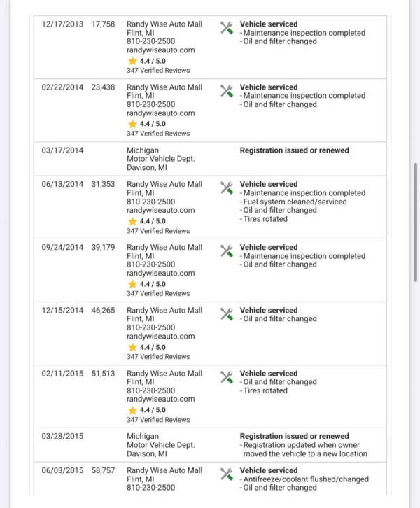The height and width of the screenshot is (508, 420).
Task: Click the wrench icon for 06/13/2014 service
Action: (227, 188)
